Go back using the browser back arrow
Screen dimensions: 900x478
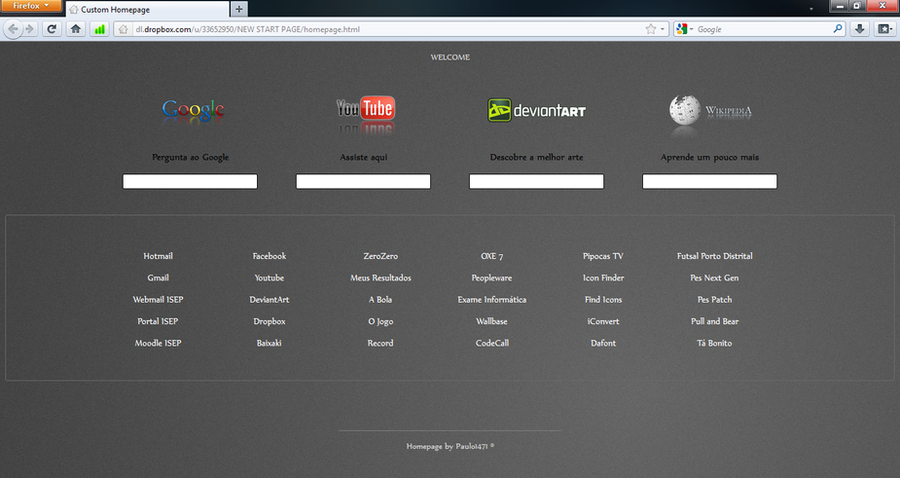(13, 29)
